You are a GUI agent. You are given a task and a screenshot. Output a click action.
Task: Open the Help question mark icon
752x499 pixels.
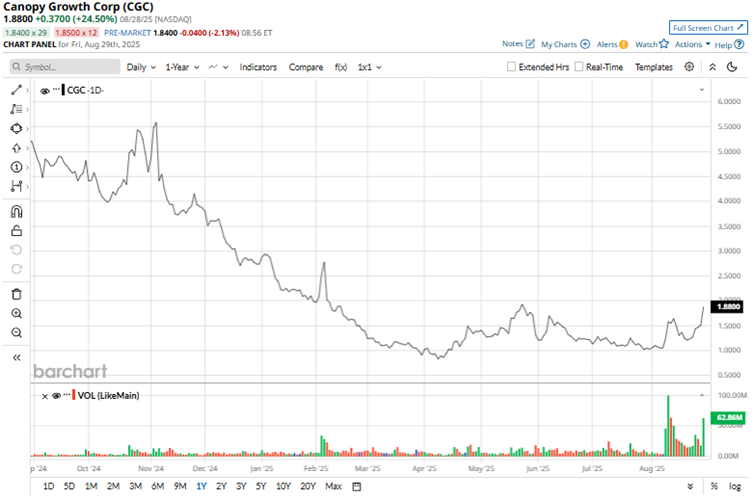point(740,44)
